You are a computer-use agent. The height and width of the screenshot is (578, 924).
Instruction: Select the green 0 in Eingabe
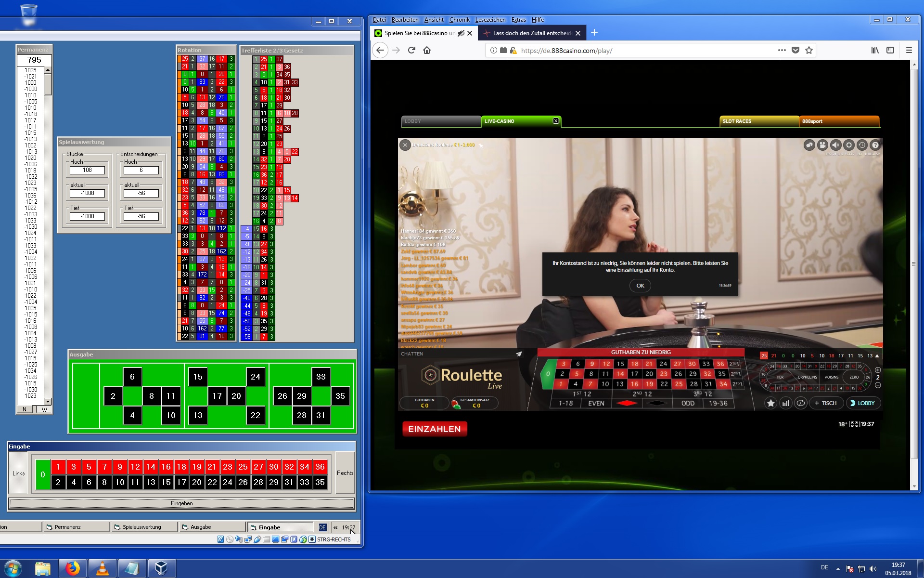tap(43, 474)
